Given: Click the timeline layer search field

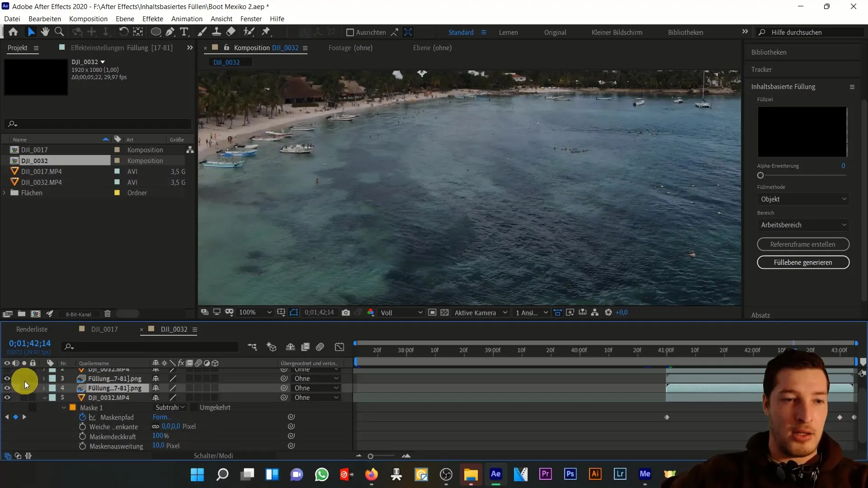Looking at the screenshot, I should tap(150, 347).
